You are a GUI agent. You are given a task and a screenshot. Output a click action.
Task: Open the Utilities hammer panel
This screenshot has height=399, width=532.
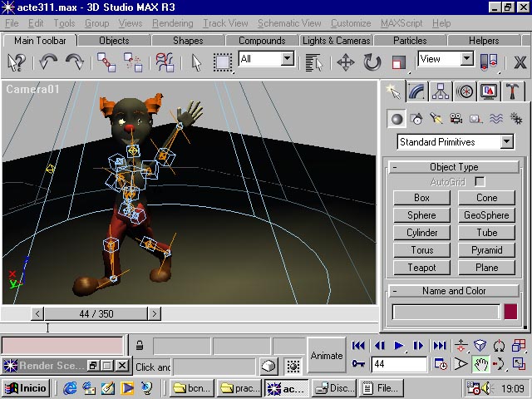click(x=514, y=91)
